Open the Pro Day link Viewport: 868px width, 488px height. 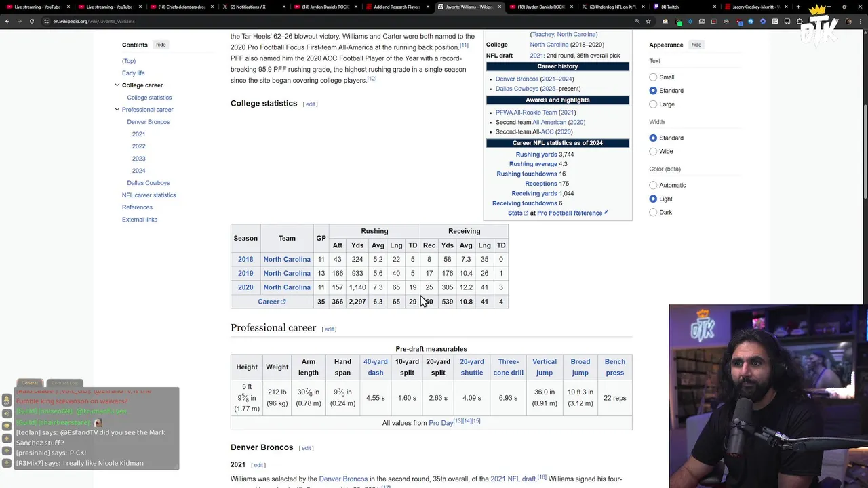pyautogui.click(x=441, y=423)
